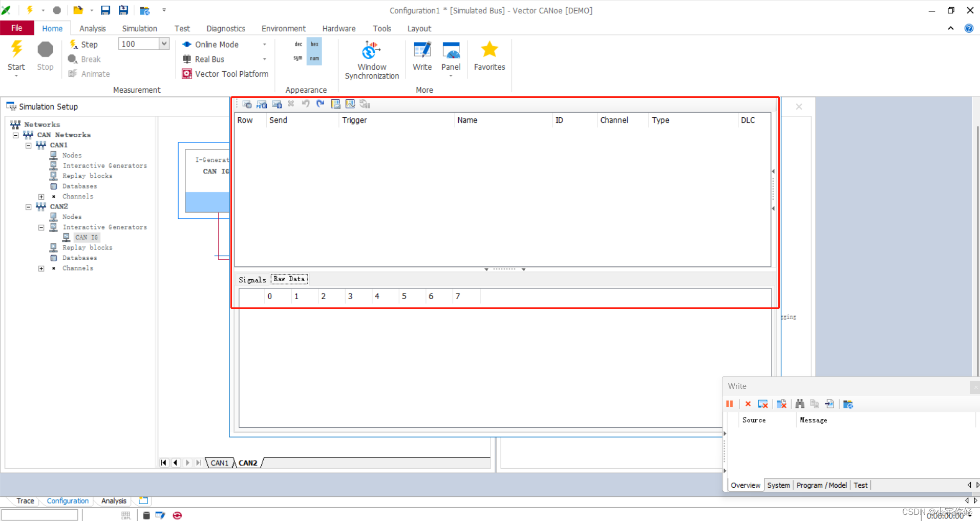Add CAN FD frame in IG toolbar

click(262, 104)
